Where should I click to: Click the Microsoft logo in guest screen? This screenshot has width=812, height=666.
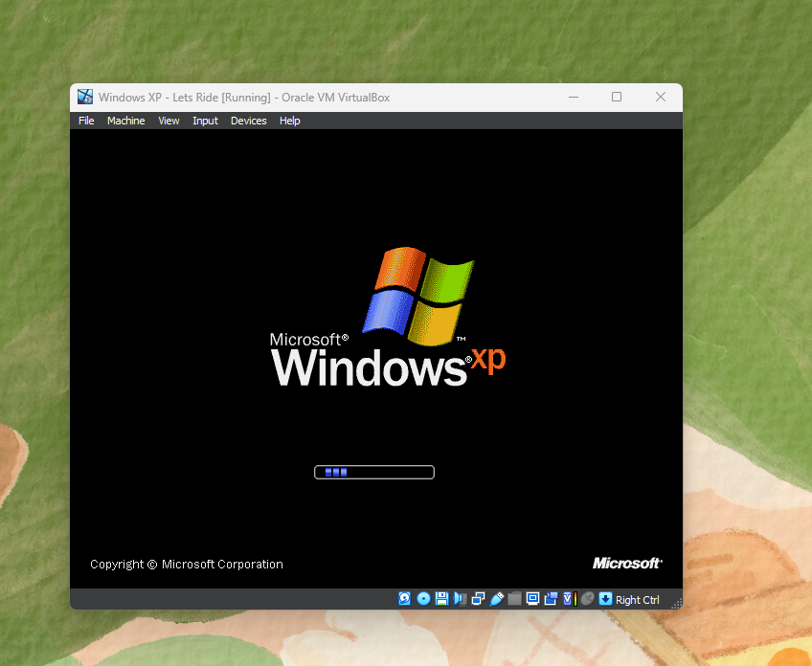(627, 563)
